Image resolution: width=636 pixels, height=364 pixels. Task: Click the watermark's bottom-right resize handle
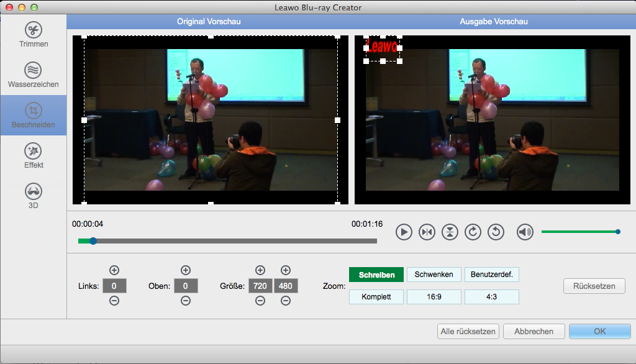(x=400, y=61)
